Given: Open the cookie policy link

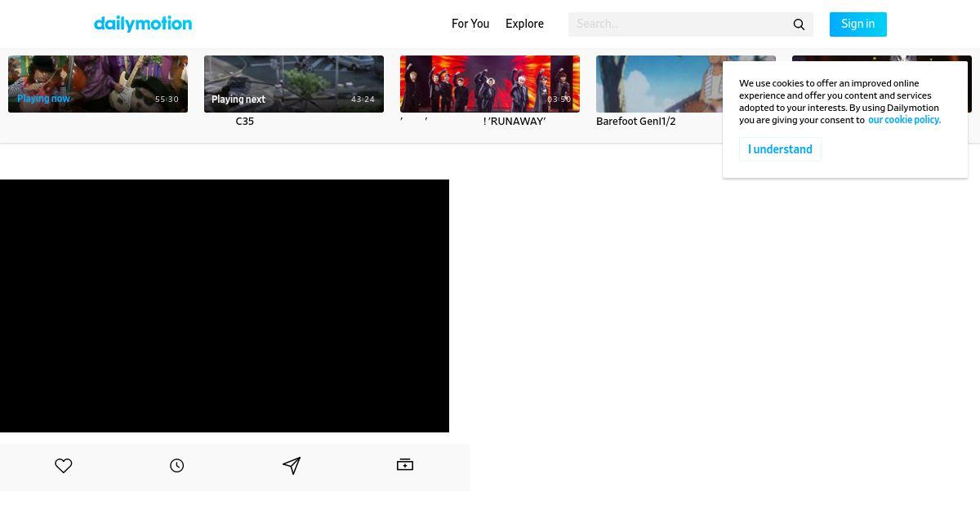Looking at the screenshot, I should point(904,120).
